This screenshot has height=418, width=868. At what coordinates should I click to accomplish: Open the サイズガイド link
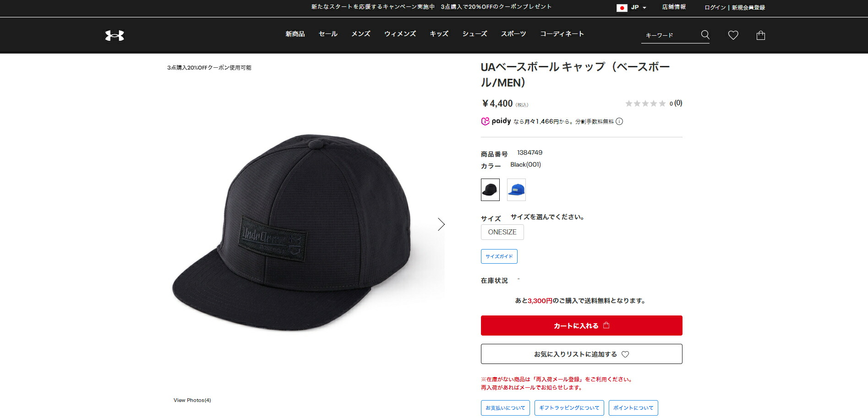(x=499, y=256)
